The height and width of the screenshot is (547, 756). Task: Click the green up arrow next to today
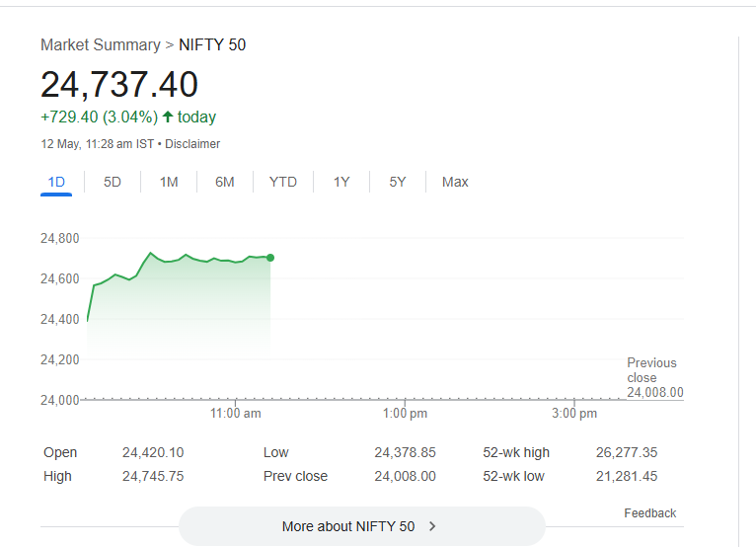pyautogui.click(x=168, y=117)
